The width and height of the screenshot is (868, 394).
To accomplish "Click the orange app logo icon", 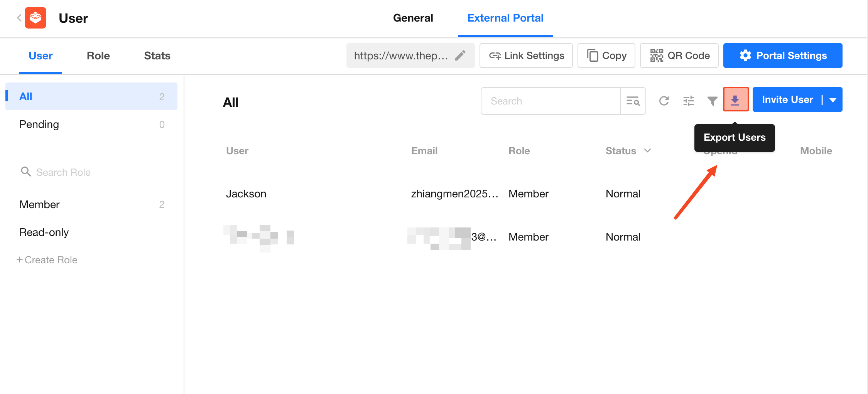I will pos(35,18).
